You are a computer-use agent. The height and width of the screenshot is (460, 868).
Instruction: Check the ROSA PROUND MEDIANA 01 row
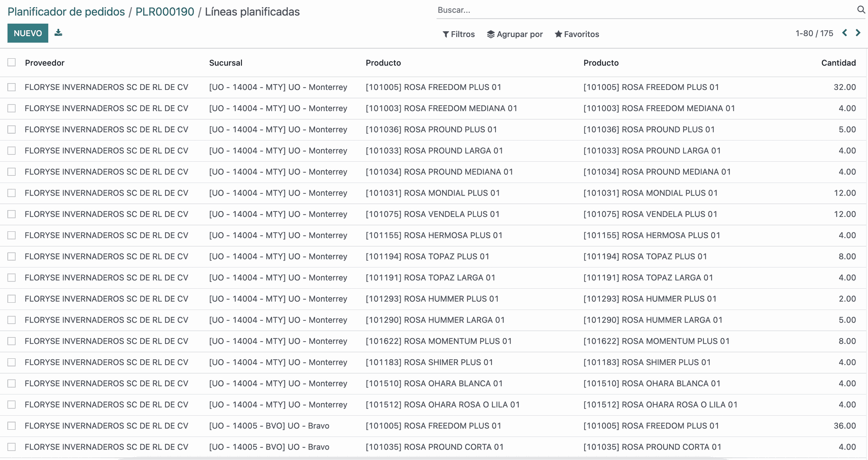tap(12, 172)
